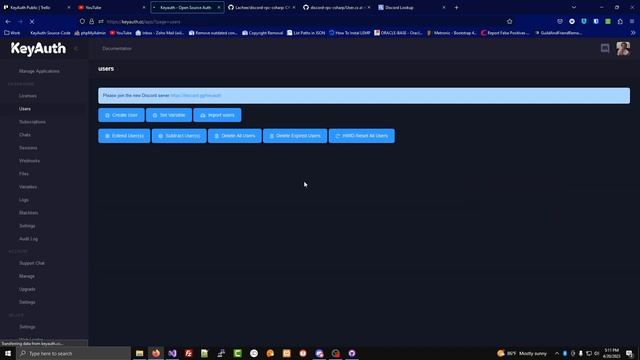Screen dimensions: 640x360
Task: Click the Import users button
Action: point(217,115)
